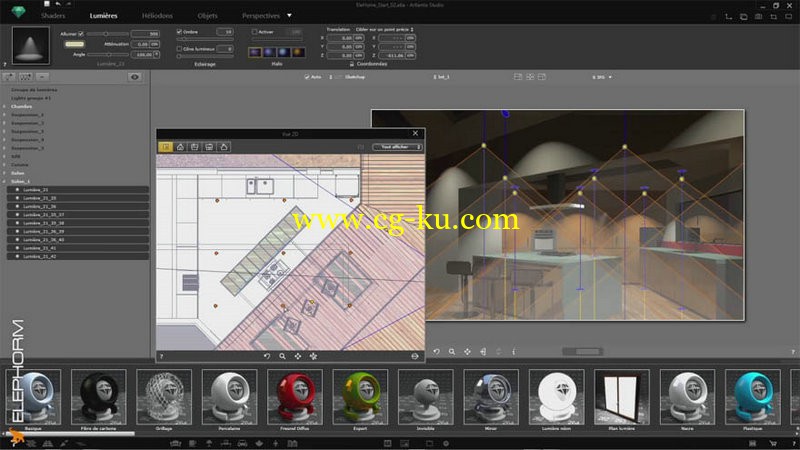The height and width of the screenshot is (450, 800).
Task: Select the green Expert shader thumbnail
Action: tap(360, 397)
